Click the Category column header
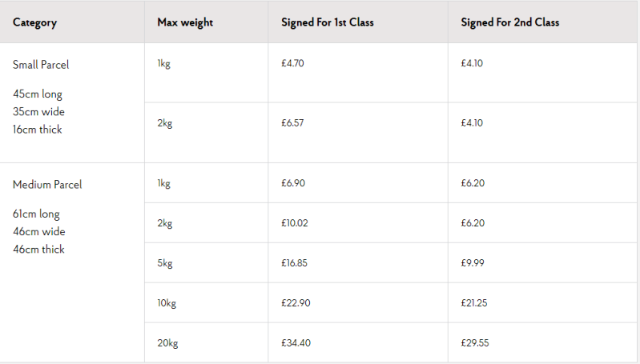Screen dimensions: 640x364 click(x=34, y=22)
